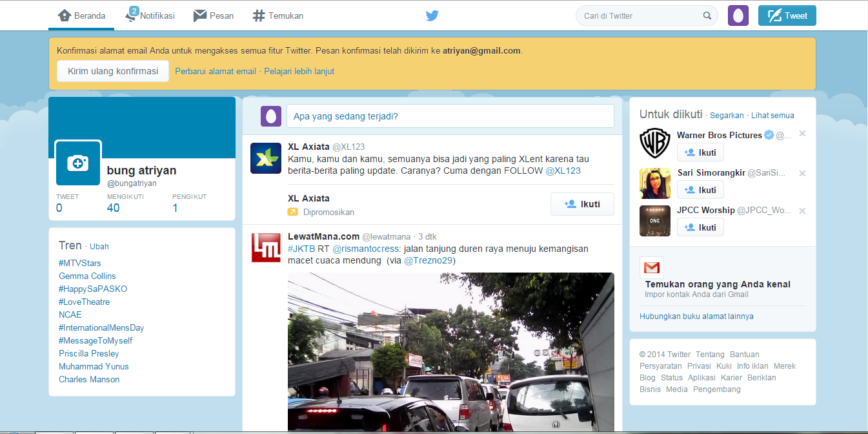This screenshot has height=434, width=868.
Task: Open the Pesan messages tab
Action: tap(214, 15)
